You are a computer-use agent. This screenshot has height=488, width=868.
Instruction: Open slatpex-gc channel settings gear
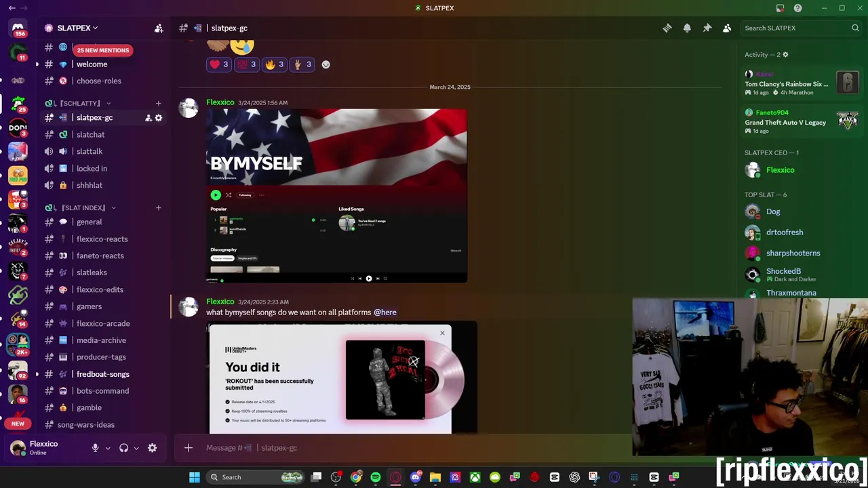159,118
